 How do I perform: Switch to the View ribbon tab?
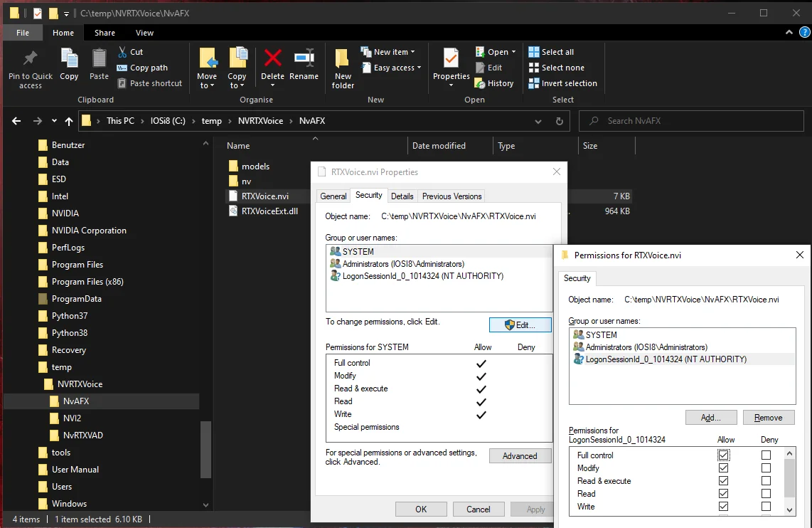(144, 33)
